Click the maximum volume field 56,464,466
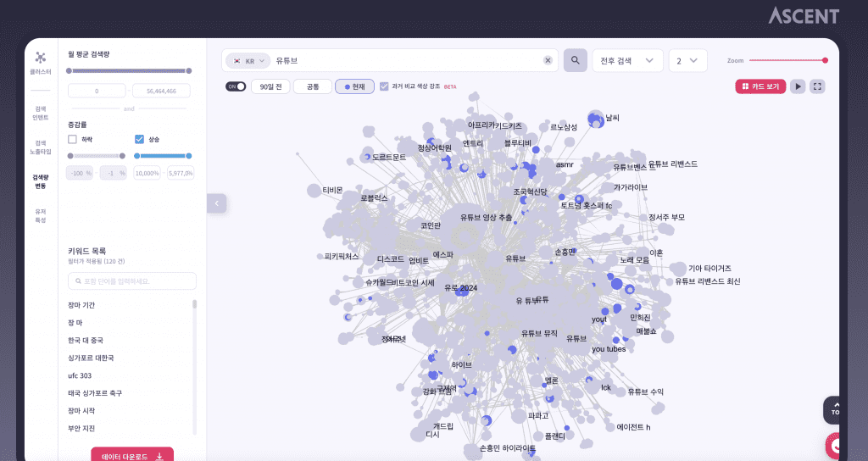The height and width of the screenshot is (461, 868). coord(161,91)
